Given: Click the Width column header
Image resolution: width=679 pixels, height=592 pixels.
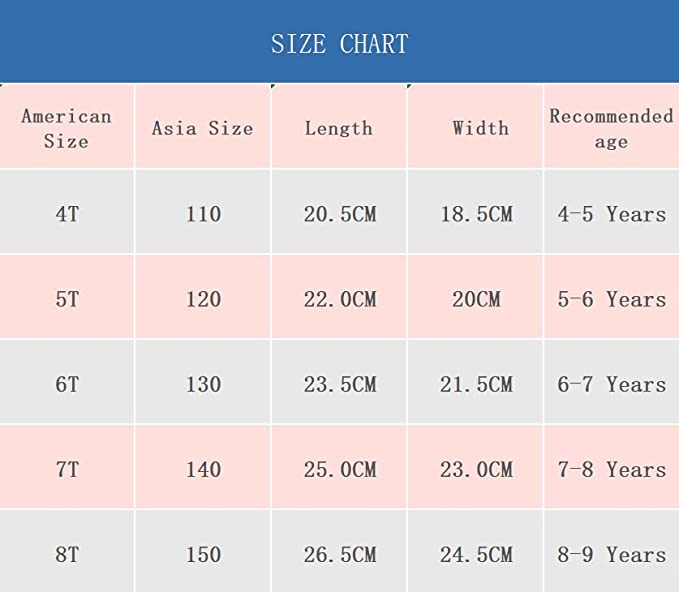Looking at the screenshot, I should click(x=475, y=126).
